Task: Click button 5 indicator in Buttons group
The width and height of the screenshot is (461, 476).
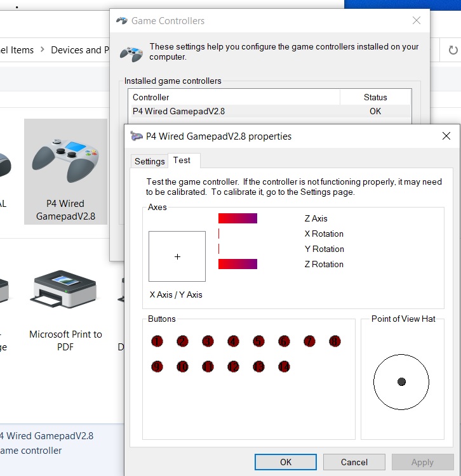Action: coord(258,341)
